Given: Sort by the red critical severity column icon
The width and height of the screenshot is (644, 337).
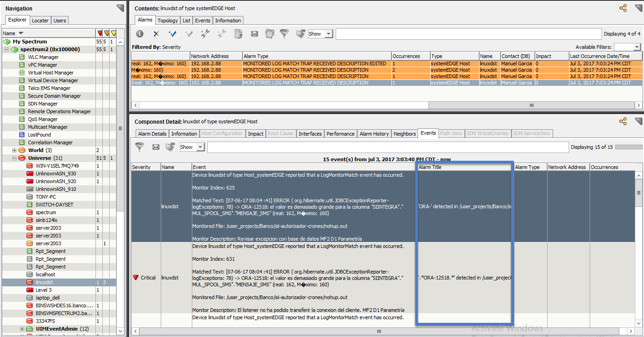Looking at the screenshot, I should point(100,33).
